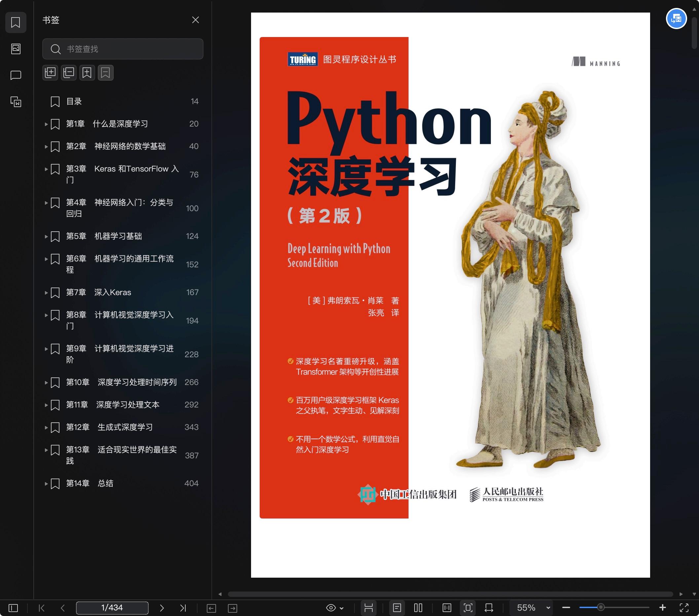Expand 第10章 深度学习处理时间序列
This screenshot has width=699, height=616.
click(x=46, y=383)
